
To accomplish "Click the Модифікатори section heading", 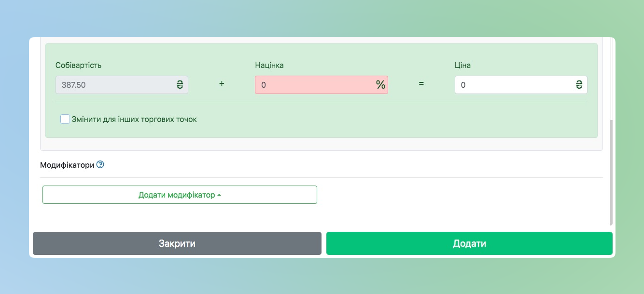I will click(67, 165).
